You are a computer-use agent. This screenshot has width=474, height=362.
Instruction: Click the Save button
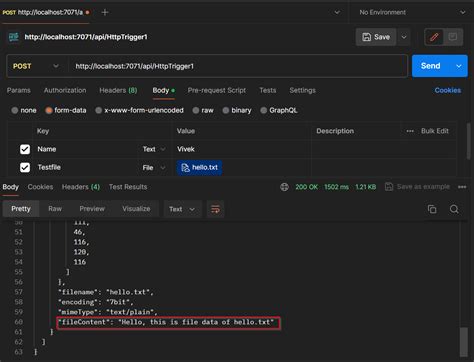376,37
